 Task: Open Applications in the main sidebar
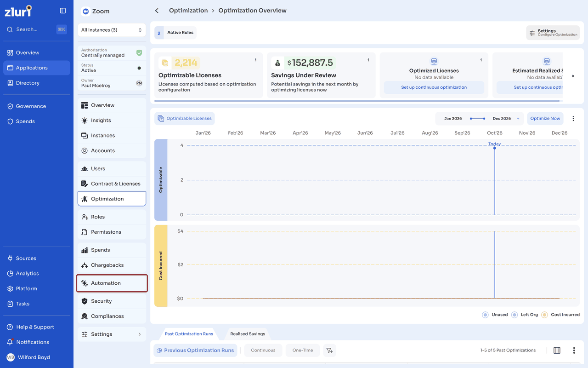37,68
